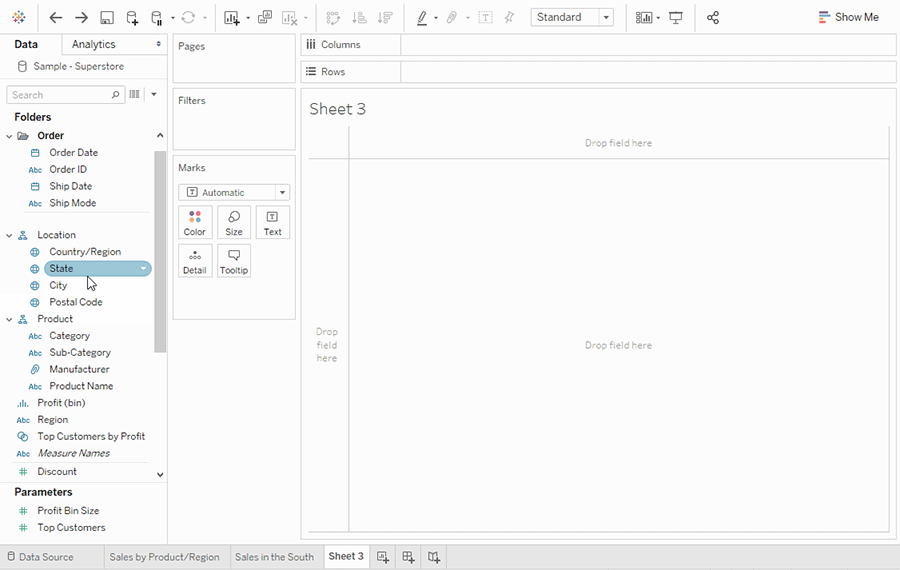Collapse the Location hierarchy
Viewport: 900px width, 570px height.
click(x=9, y=235)
